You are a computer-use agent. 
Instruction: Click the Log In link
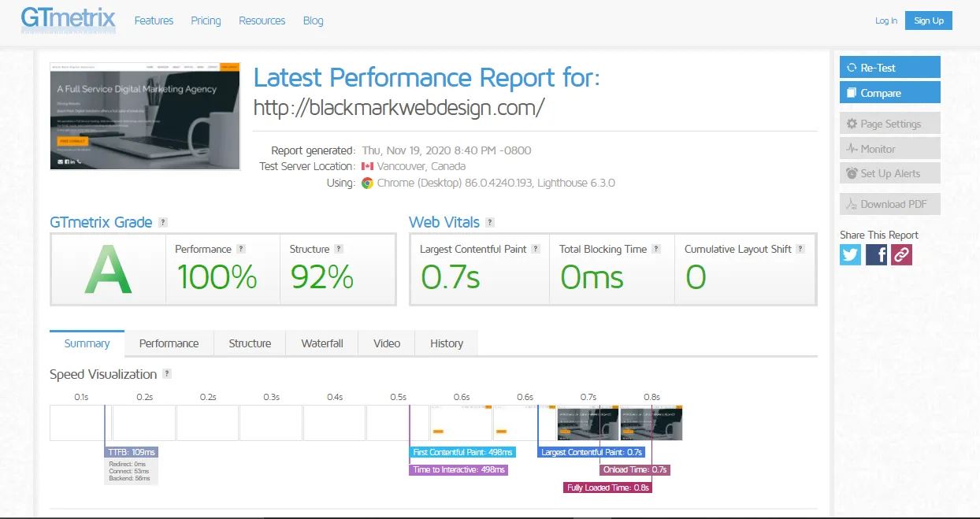pyautogui.click(x=886, y=20)
